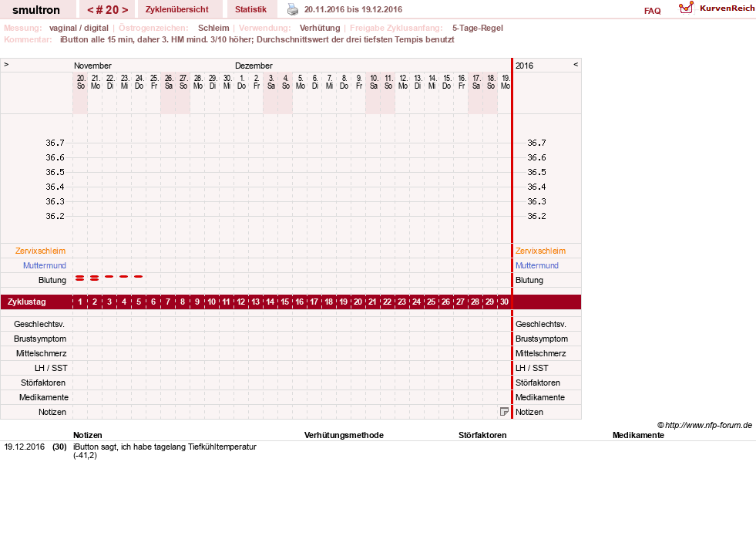The width and height of the screenshot is (756, 553).
Task: Click the left Brustsymptom row label
Action: click(40, 339)
